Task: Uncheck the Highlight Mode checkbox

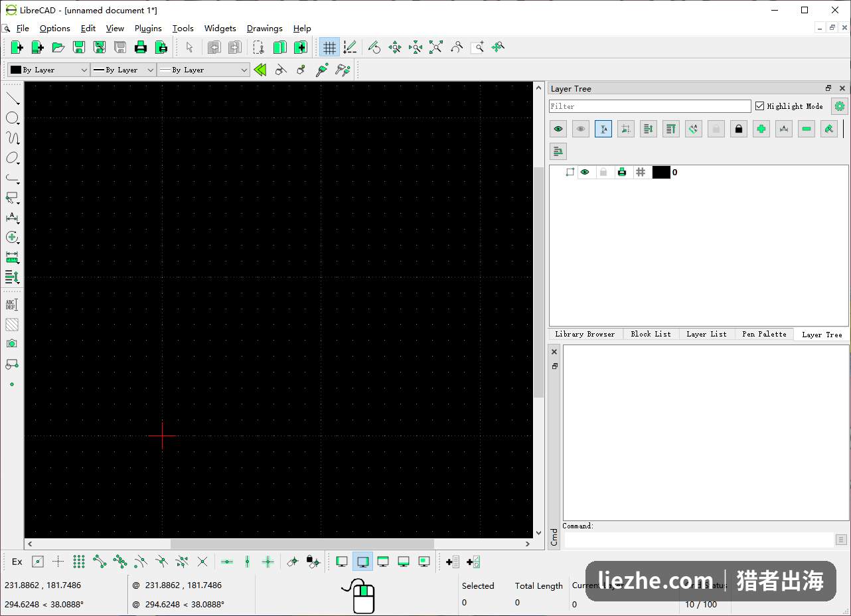Action: tap(759, 106)
